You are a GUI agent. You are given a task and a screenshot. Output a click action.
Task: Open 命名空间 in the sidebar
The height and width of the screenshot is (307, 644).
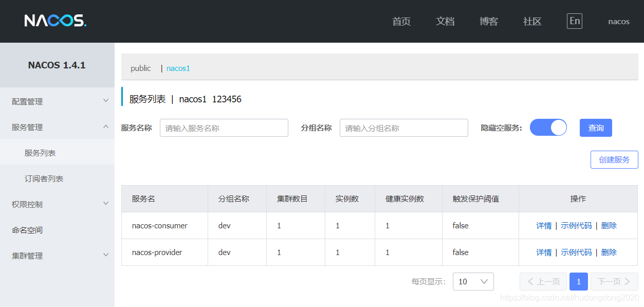(57, 230)
